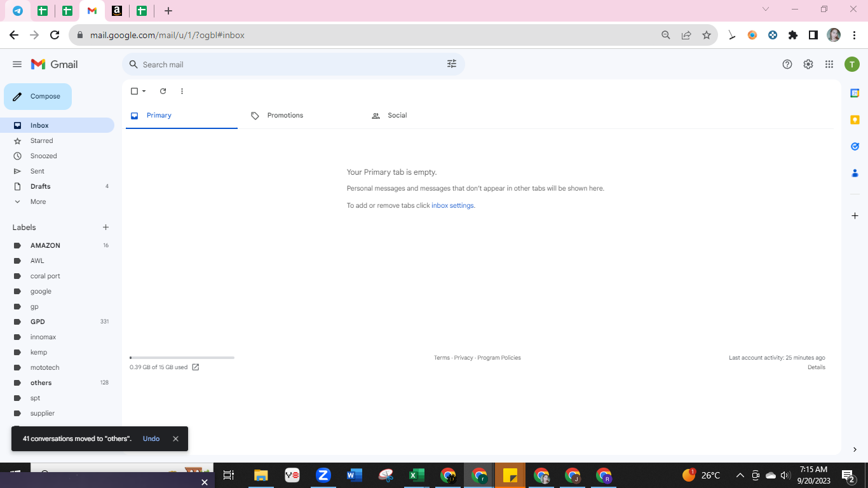Open the Chrome Extensions puzzle icon
The height and width of the screenshot is (488, 868).
793,36
